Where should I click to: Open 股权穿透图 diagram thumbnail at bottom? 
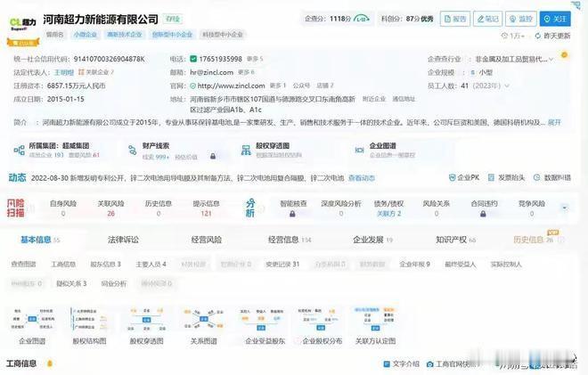pos(147,326)
